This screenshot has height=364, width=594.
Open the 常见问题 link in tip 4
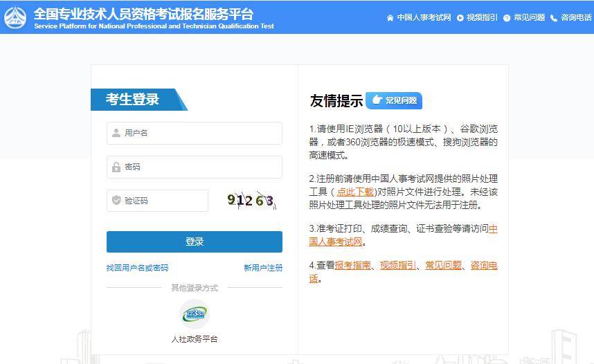coord(444,265)
